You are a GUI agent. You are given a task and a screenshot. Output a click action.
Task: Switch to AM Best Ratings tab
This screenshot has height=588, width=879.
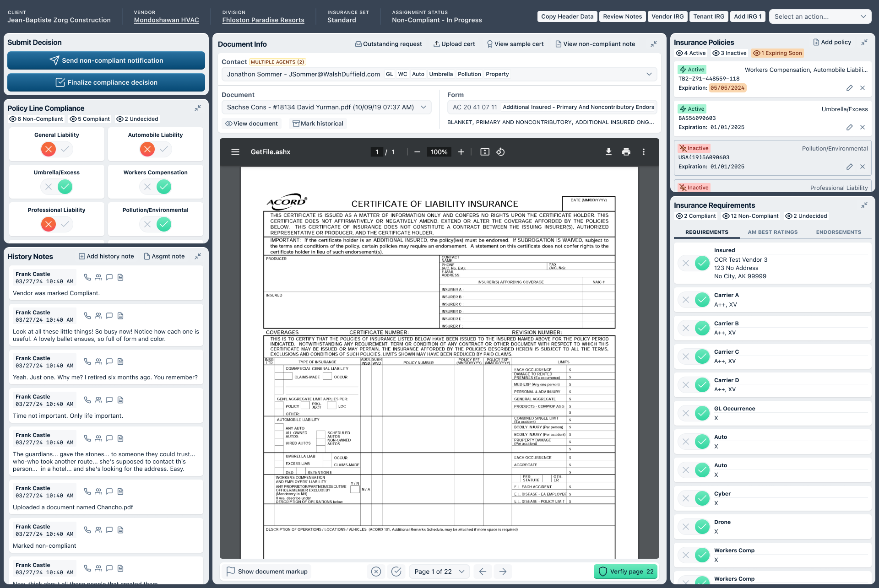point(772,232)
